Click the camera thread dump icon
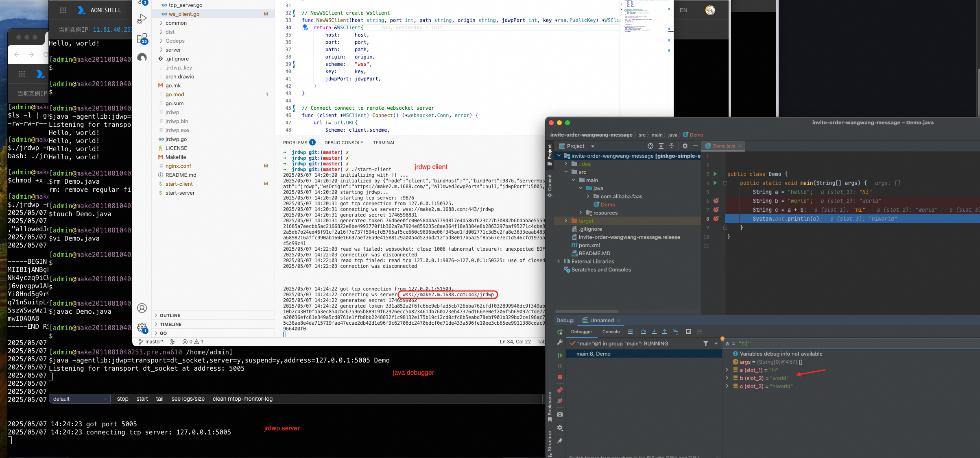 pos(560,414)
